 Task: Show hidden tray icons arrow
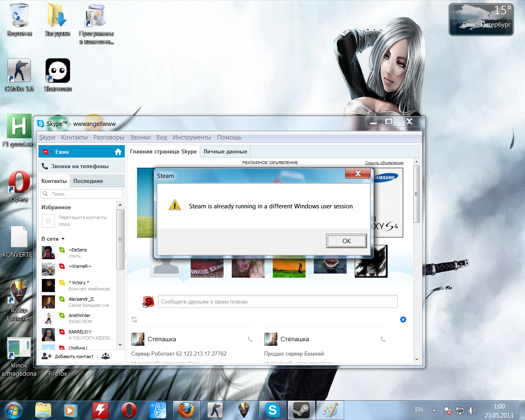[x=434, y=410]
